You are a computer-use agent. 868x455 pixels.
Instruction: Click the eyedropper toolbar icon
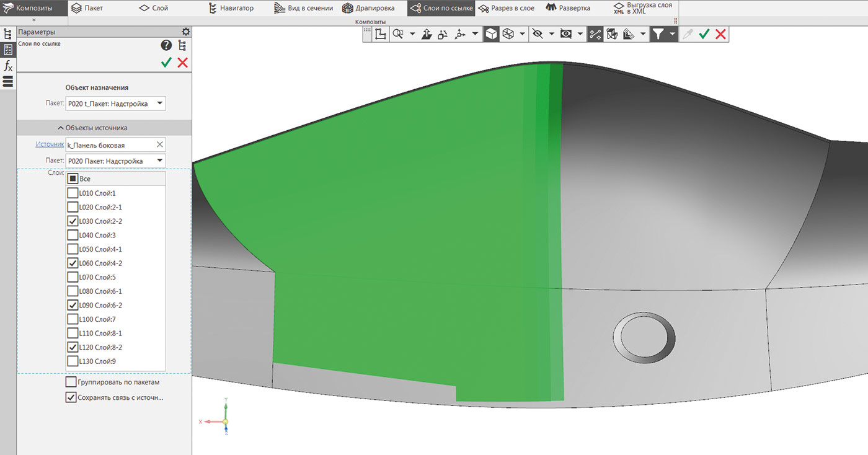(x=688, y=35)
